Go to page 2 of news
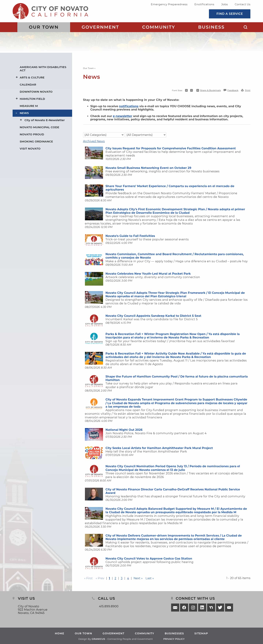 click(115, 578)
